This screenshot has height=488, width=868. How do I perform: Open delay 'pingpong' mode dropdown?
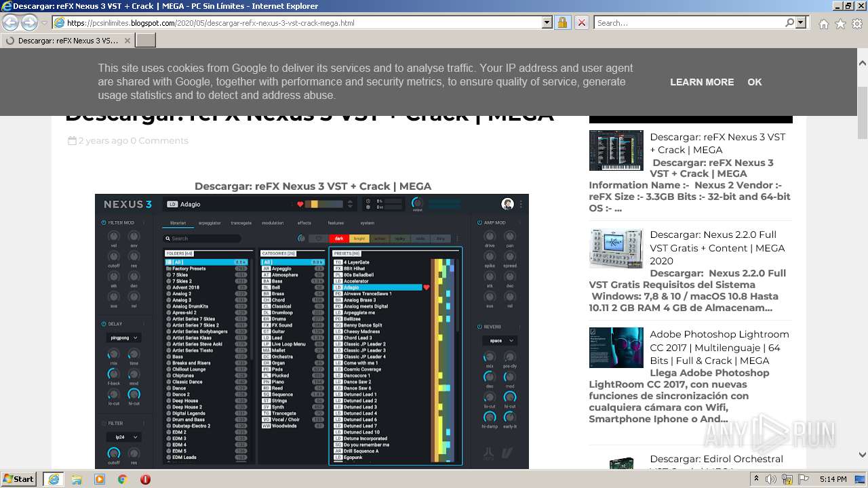click(123, 338)
